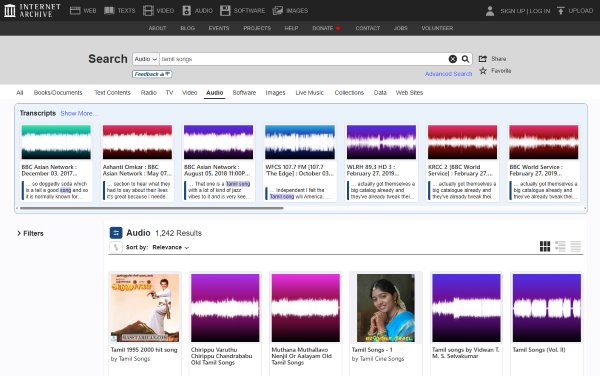
Task: Select the All tab
Action: pos(20,93)
